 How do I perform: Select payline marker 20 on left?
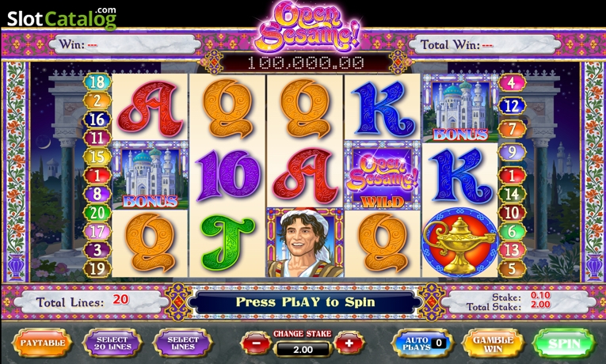97,213
